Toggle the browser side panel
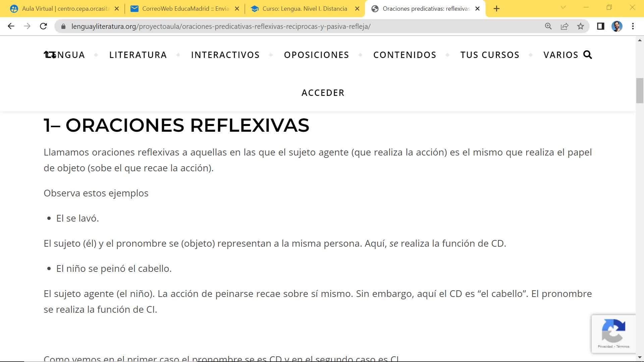The image size is (644, 362). (x=601, y=26)
